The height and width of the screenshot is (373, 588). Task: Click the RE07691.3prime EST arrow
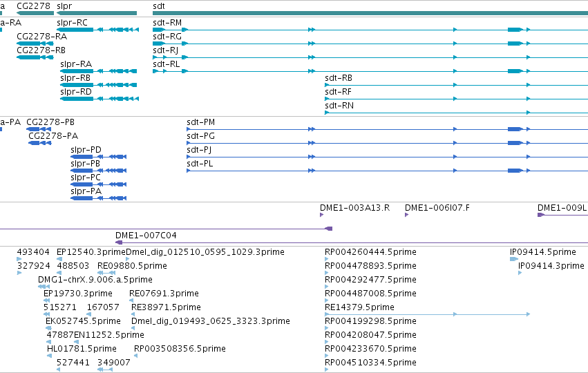[131, 301]
